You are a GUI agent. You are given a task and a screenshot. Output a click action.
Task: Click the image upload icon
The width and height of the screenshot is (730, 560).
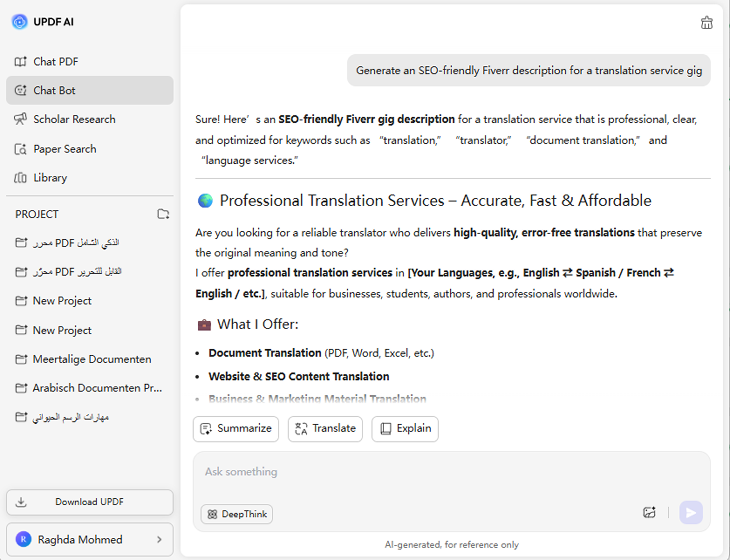(x=649, y=512)
